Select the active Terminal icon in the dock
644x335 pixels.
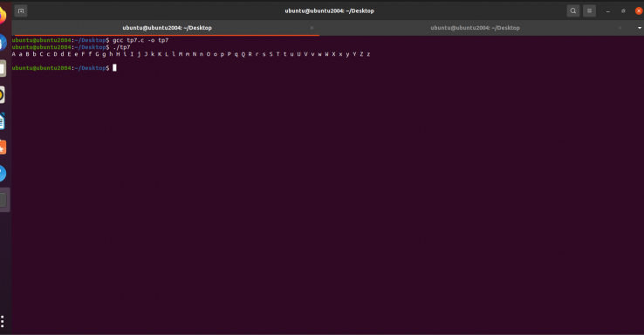(3, 200)
